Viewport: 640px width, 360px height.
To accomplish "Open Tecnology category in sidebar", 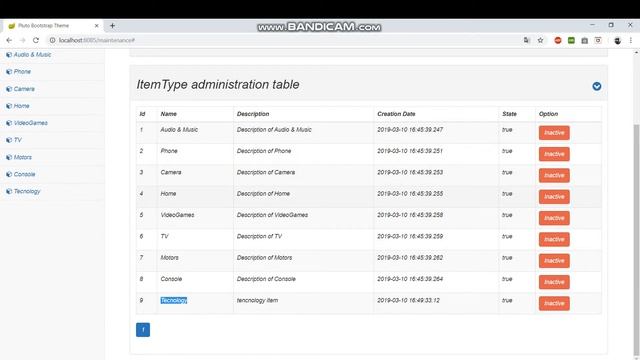I will coord(27,191).
